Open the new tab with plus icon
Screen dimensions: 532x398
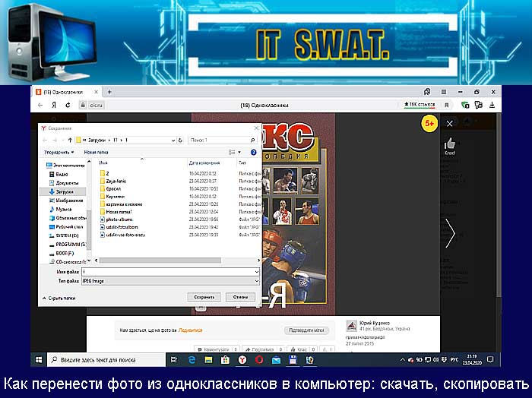[109, 92]
